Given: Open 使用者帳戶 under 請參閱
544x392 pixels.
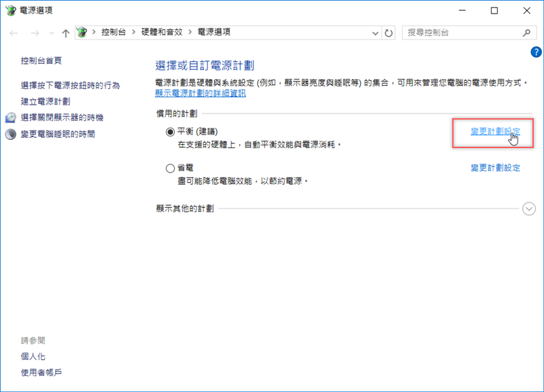Looking at the screenshot, I should coord(41,372).
